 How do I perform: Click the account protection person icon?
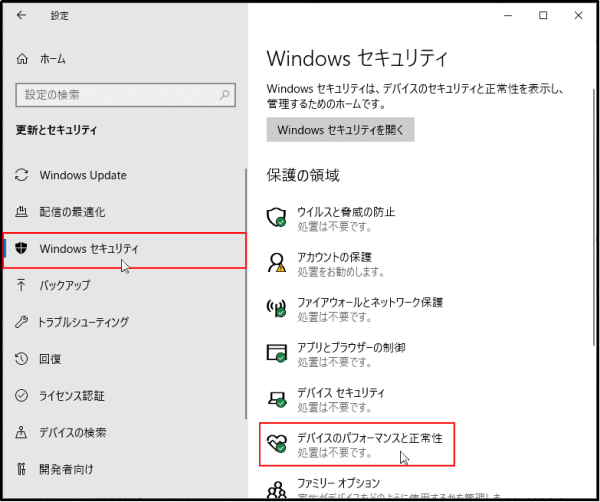click(276, 262)
